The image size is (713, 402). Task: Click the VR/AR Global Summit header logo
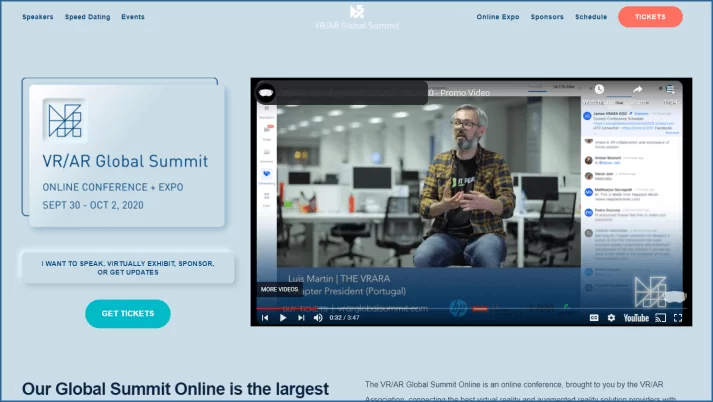pos(356,17)
